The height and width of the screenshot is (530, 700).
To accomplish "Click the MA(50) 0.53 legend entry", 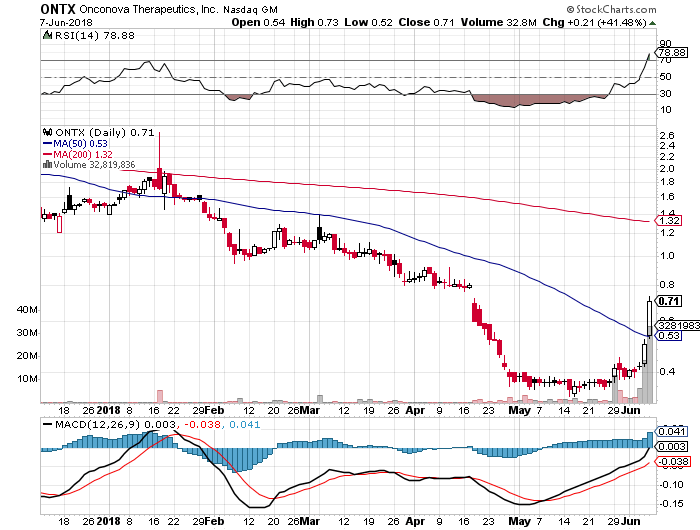I will coord(75,143).
